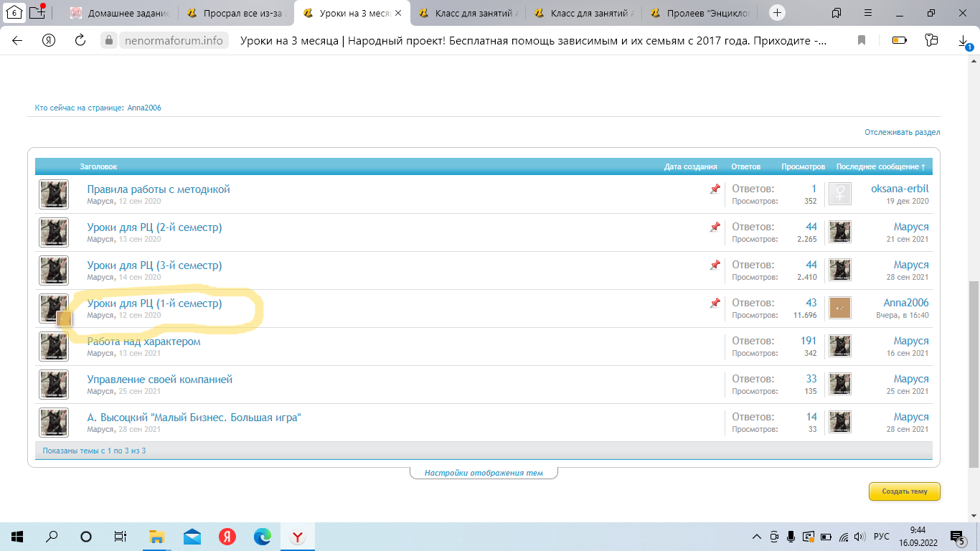Click the 'Создать тему' button
Screen dimensions: 980x551
tap(904, 491)
